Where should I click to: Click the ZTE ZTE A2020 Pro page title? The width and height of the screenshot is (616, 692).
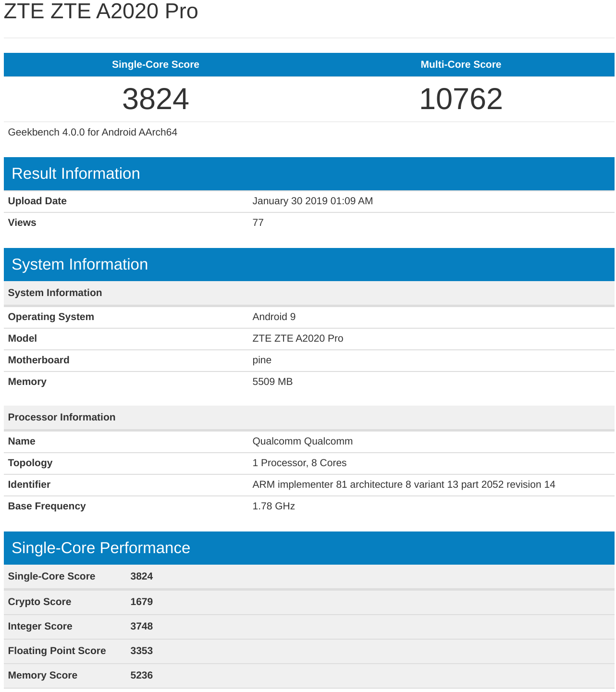click(101, 12)
